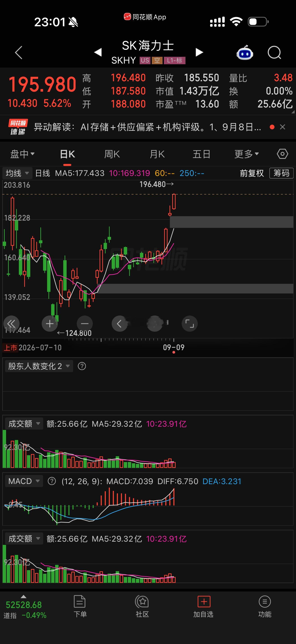This screenshot has width=296, height=644.
Task: Add stock via 加自选
Action: tap(203, 607)
